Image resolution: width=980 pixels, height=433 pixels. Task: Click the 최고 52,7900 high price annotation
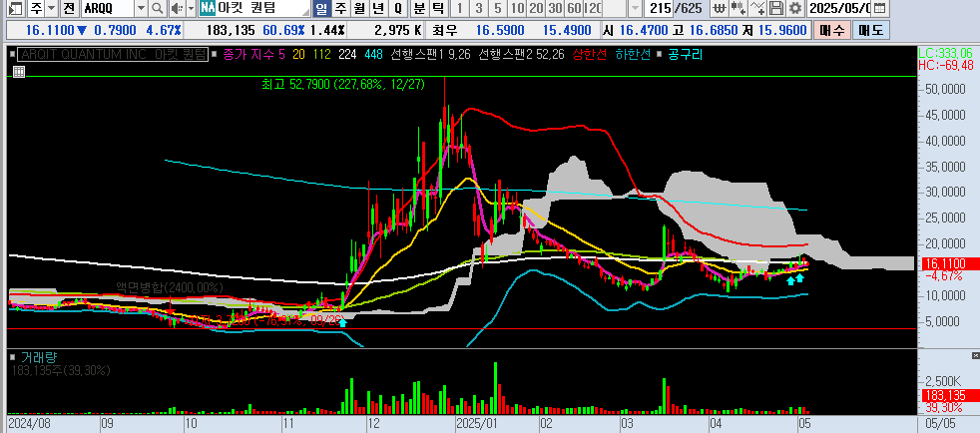[343, 84]
